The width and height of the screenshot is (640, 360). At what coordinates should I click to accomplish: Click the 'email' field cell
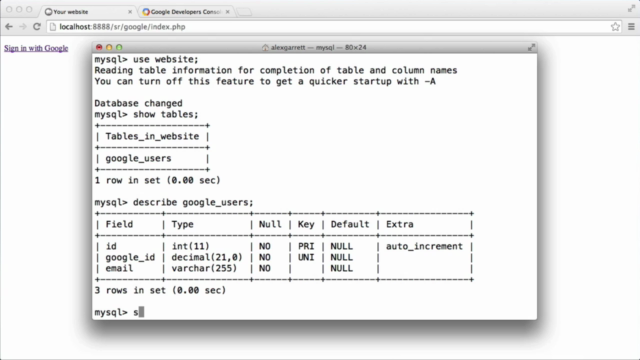coord(119,269)
